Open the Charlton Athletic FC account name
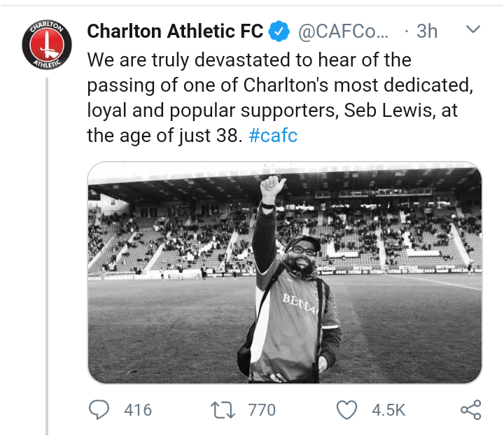Image resolution: width=504 pixels, height=436 pixels. coord(175,31)
